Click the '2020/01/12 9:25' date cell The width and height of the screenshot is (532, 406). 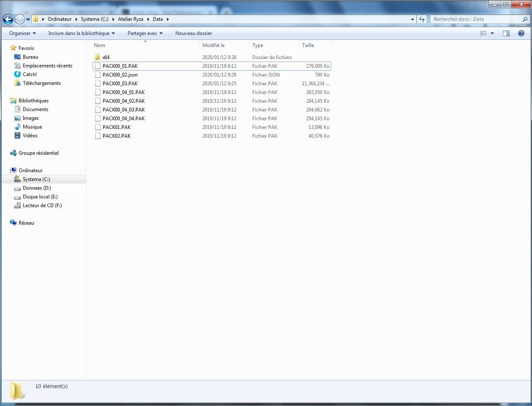tap(219, 84)
